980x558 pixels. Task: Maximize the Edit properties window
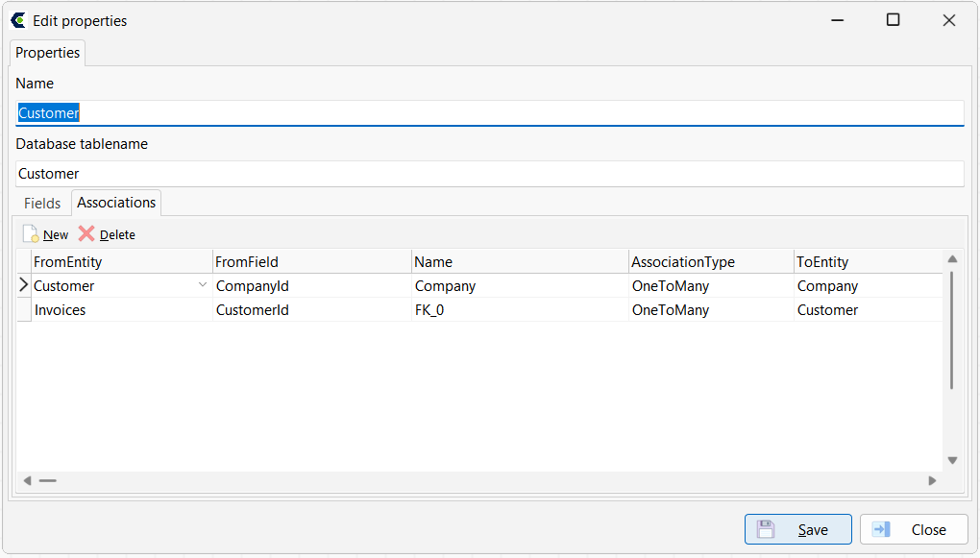pyautogui.click(x=894, y=20)
